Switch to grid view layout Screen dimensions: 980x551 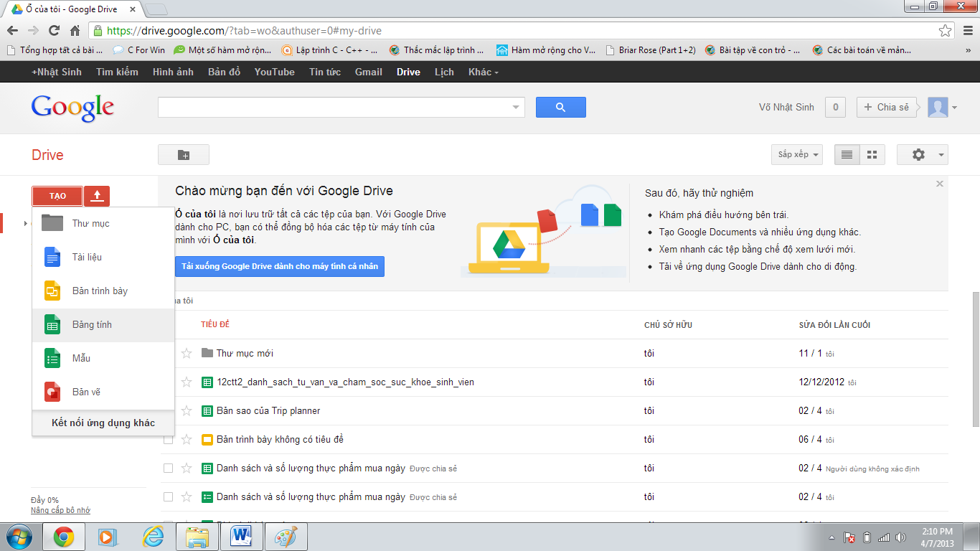point(872,154)
